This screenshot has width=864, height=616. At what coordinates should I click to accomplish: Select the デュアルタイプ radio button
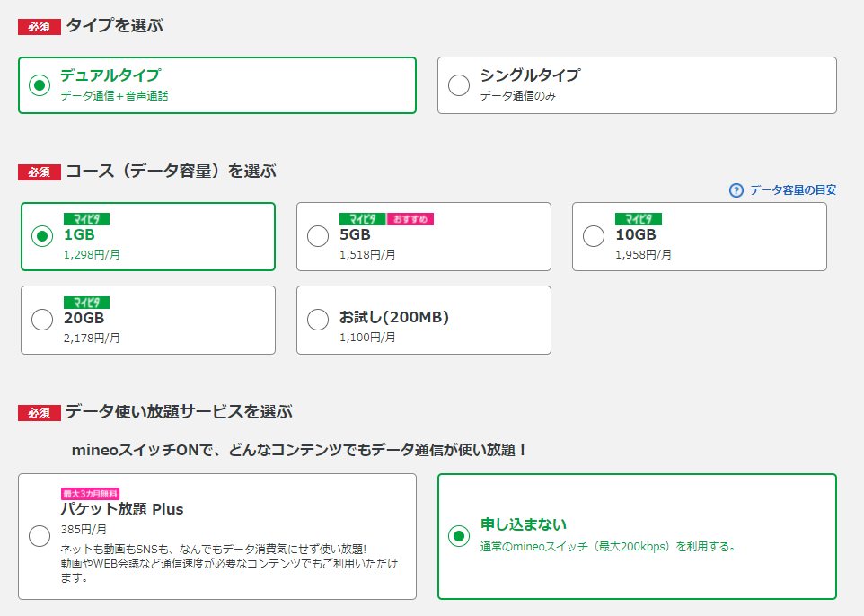coord(39,85)
